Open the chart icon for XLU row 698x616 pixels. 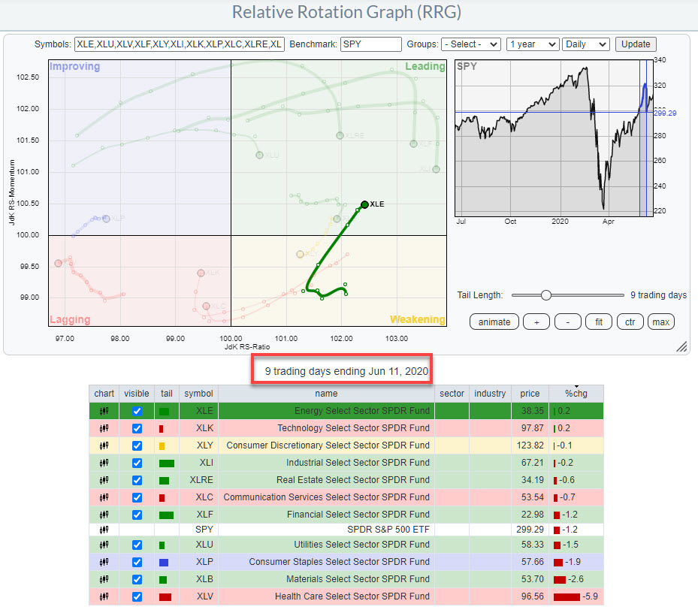[104, 545]
